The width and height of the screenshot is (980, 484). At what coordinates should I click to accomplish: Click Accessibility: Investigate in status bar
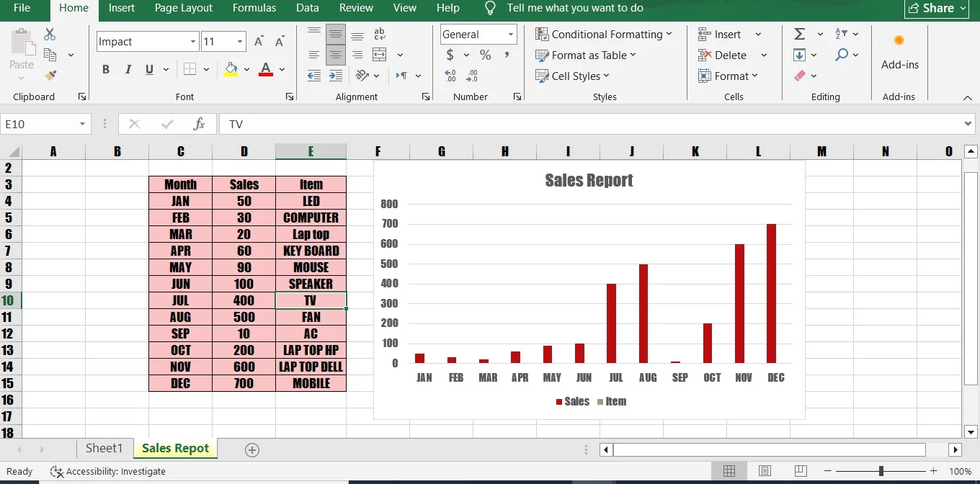pos(108,471)
